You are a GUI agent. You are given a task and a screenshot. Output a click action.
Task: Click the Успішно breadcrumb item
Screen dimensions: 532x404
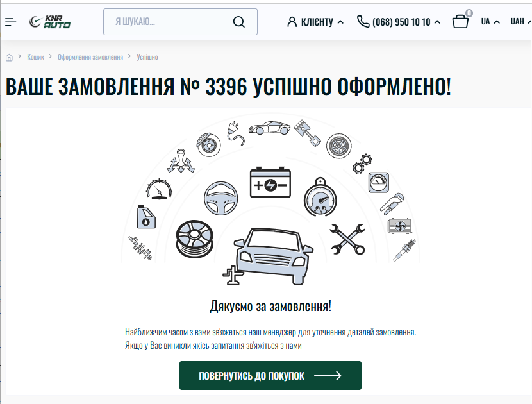coord(147,57)
